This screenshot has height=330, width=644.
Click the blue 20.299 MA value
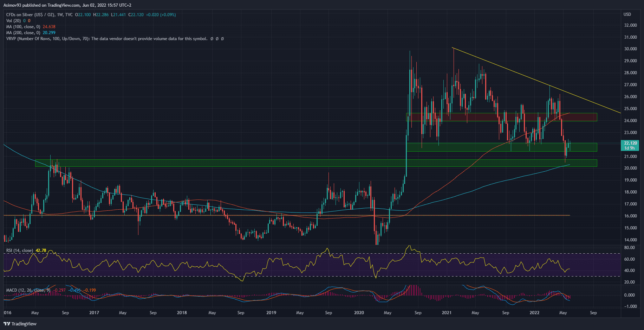(x=49, y=33)
